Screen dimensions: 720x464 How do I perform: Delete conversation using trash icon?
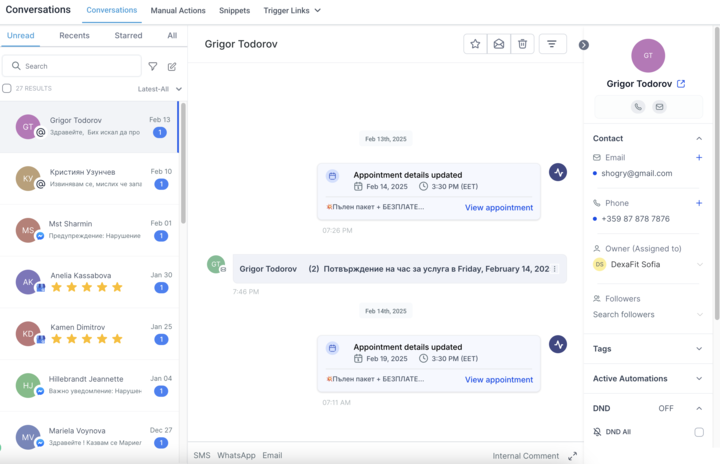pos(522,44)
